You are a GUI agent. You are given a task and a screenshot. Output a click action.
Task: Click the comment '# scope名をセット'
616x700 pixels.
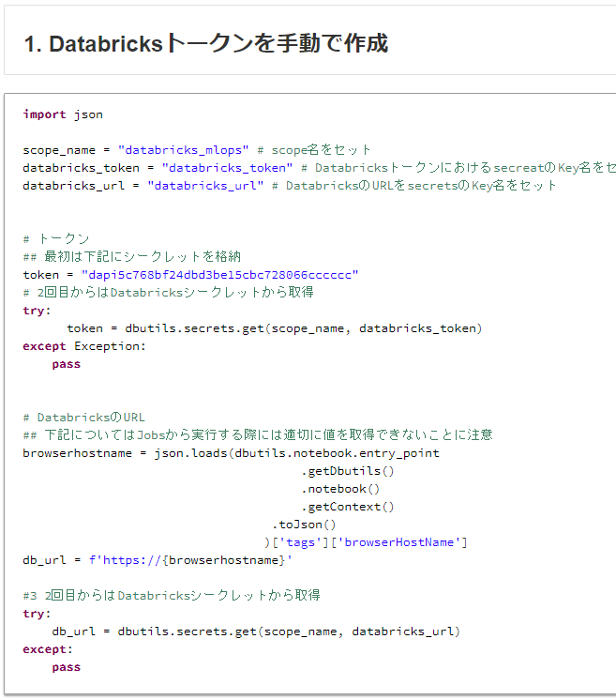click(314, 150)
